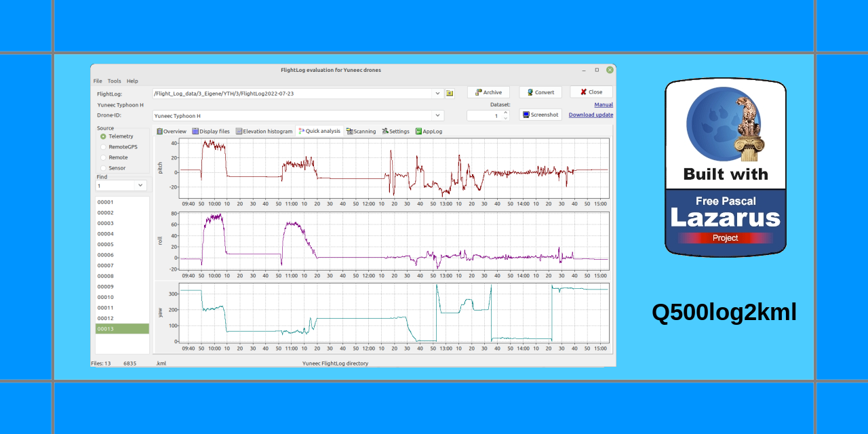This screenshot has width=868, height=434.
Task: Open the Elevation histogram tab
Action: point(264,132)
